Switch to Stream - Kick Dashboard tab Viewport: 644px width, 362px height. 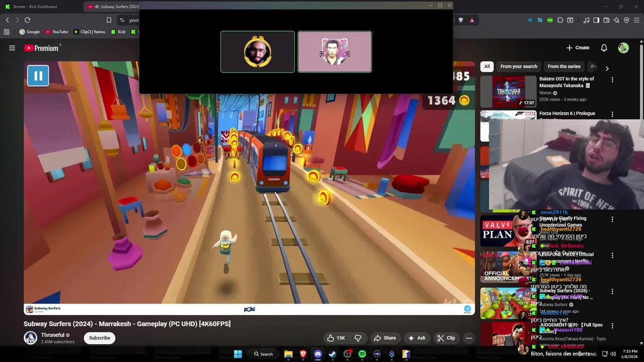35,7
